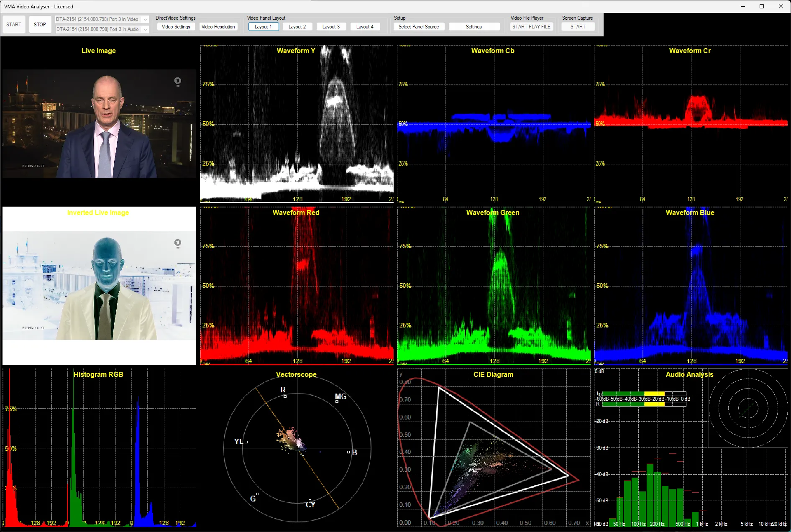
Task: Click the Vectorscope display
Action: (297, 448)
